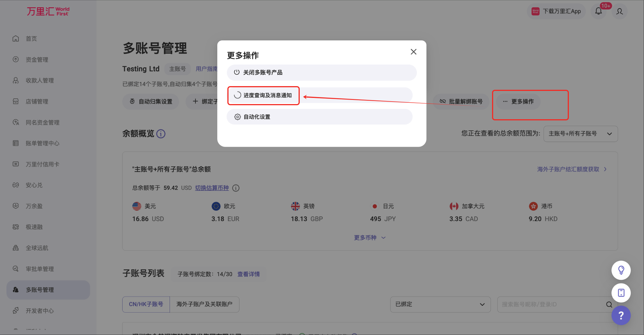The image size is (644, 335).
Task: Open 自动化设置 from the dialog
Action: (x=320, y=117)
